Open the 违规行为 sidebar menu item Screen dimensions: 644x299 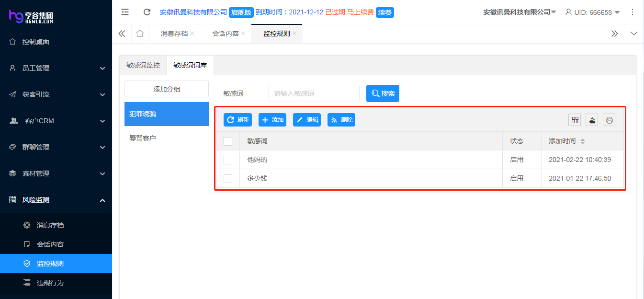point(50,283)
